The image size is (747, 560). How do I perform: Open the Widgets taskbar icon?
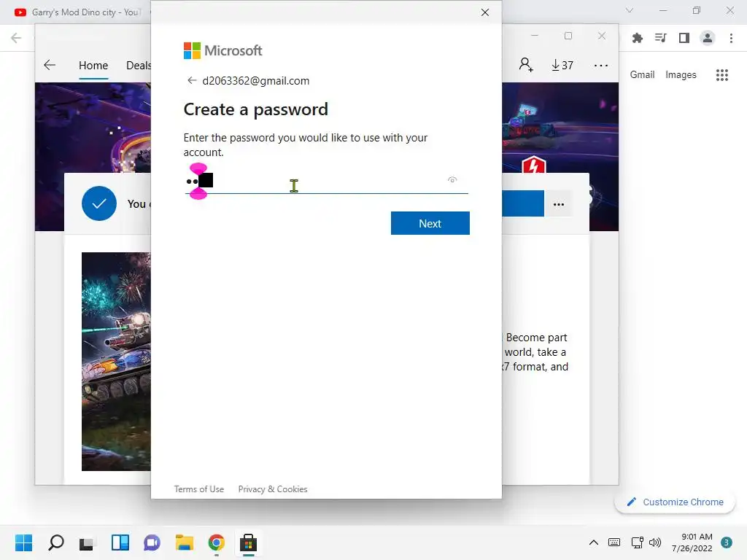120,542
